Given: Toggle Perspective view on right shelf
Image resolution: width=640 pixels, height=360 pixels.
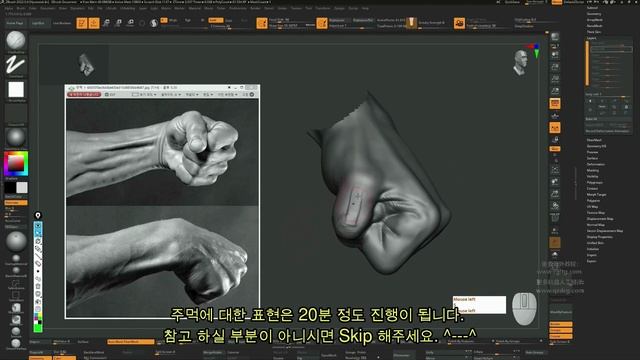Looking at the screenshot, I should 555,103.
